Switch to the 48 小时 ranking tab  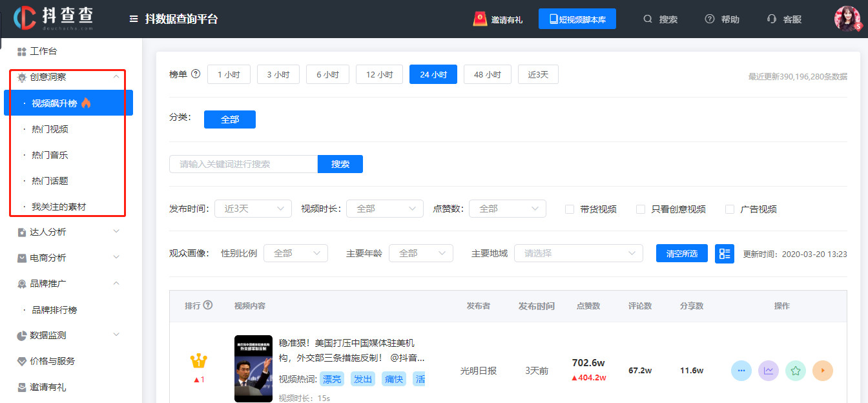pos(487,74)
